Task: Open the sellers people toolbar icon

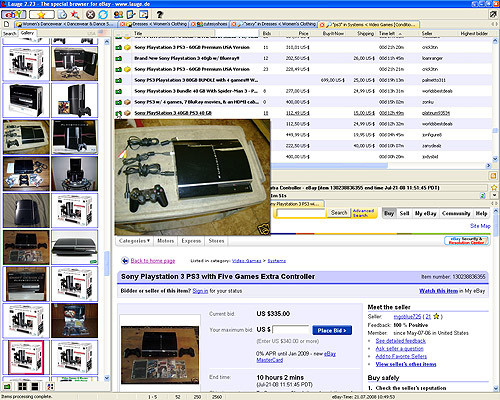Action: (118, 15)
